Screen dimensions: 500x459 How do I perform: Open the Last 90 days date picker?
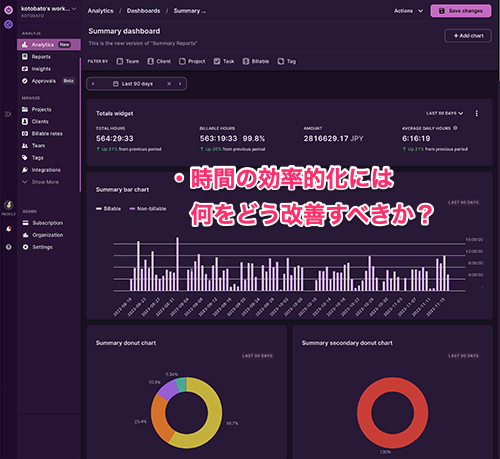tap(133, 84)
